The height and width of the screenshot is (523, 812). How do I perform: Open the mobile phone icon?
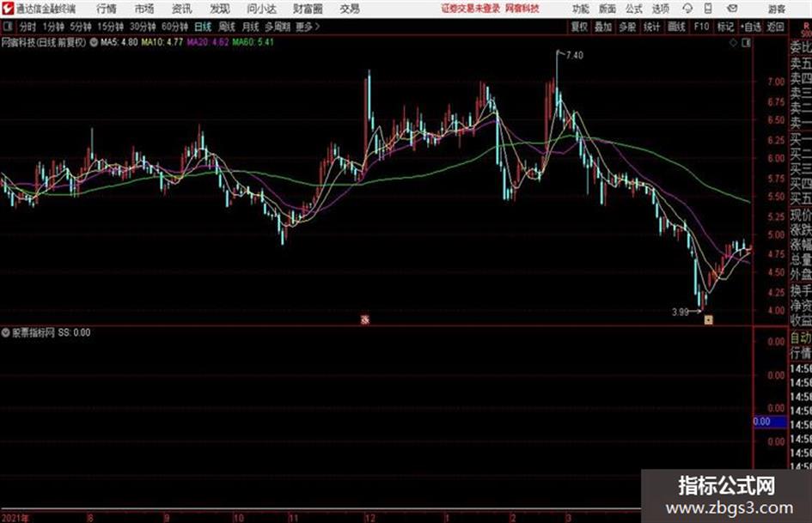click(708, 9)
